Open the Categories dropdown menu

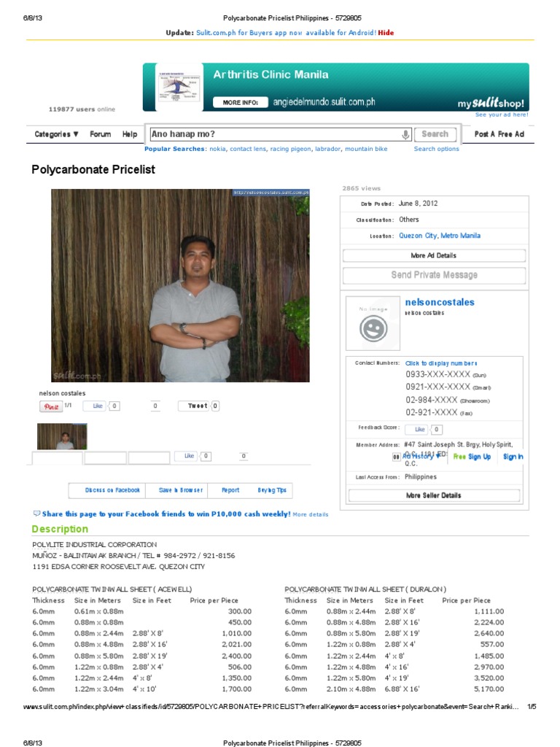(56, 134)
